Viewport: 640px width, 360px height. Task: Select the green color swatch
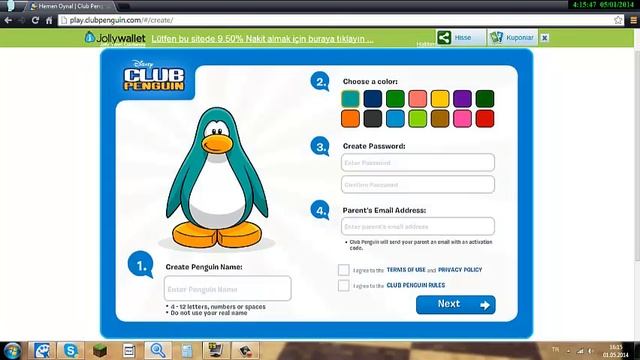pyautogui.click(x=395, y=99)
